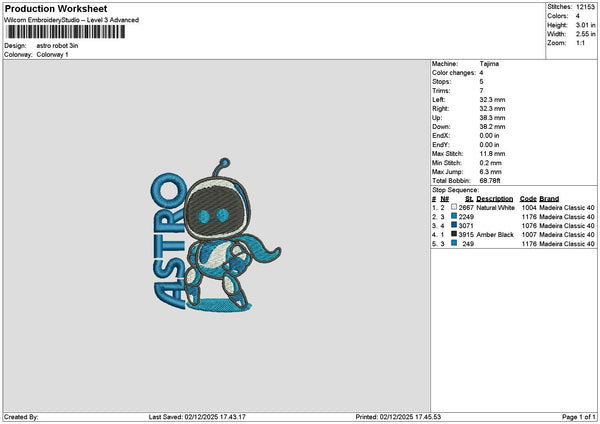Click the Width value '2.55 in'
Screen dimensions: 600x424
pyautogui.click(x=585, y=34)
